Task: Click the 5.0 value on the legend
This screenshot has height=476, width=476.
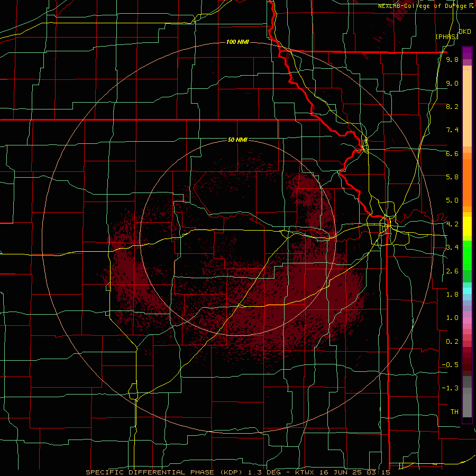Action: [x=452, y=200]
